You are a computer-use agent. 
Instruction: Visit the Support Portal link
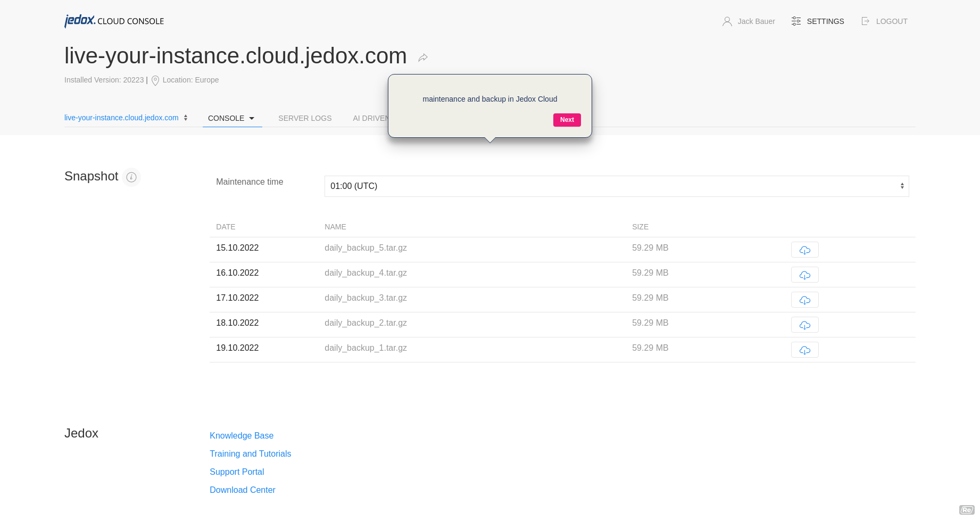237,472
